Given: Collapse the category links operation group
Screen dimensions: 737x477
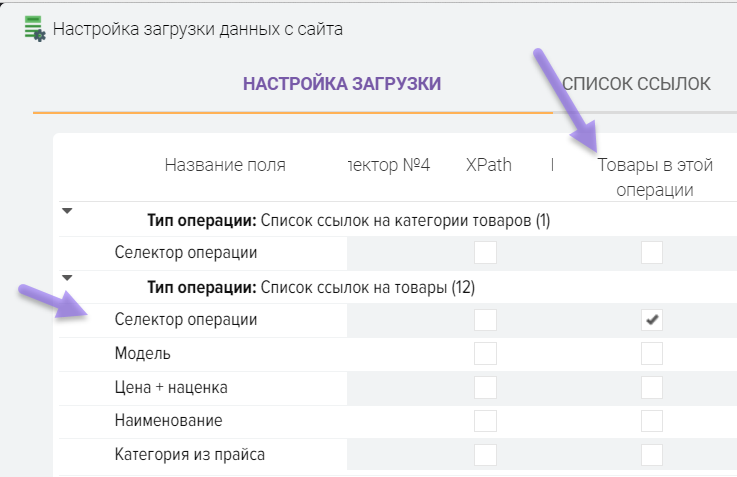Looking at the screenshot, I should pos(67,211).
